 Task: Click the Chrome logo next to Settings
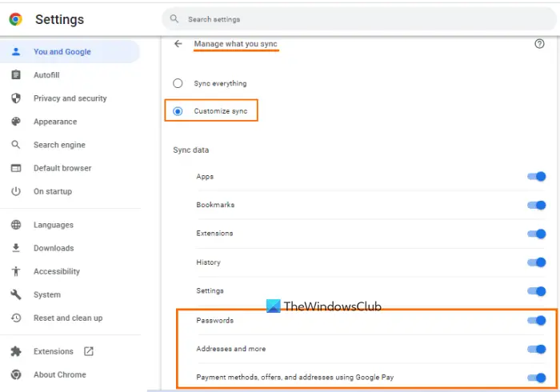click(x=16, y=19)
